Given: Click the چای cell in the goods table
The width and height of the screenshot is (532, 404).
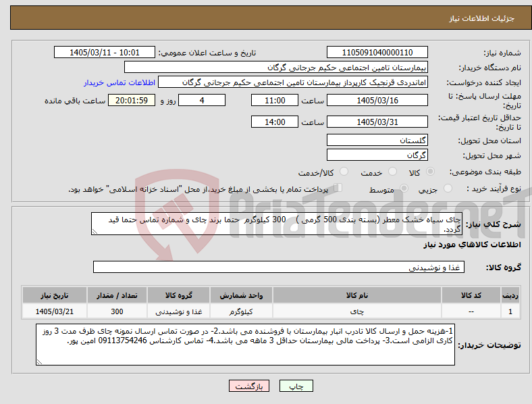Looking at the screenshot, I should [x=357, y=311].
